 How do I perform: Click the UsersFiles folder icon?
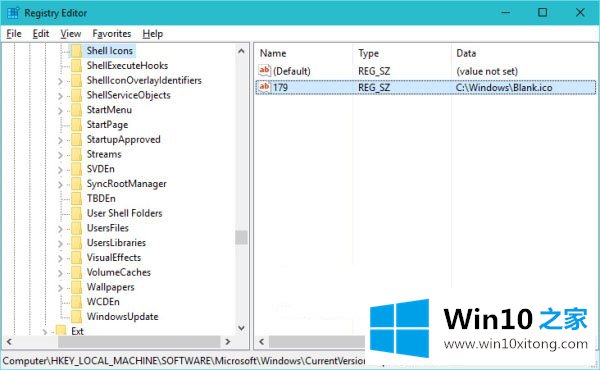point(77,228)
